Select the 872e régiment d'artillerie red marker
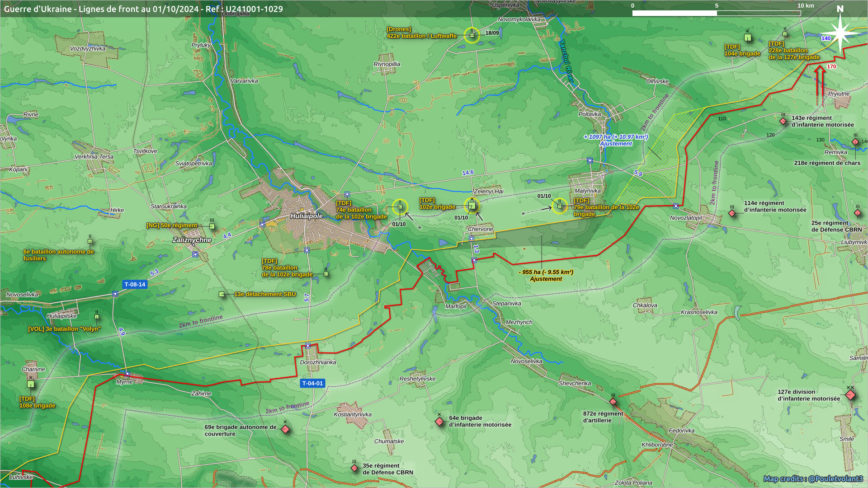This screenshot has width=868, height=488. (613, 401)
